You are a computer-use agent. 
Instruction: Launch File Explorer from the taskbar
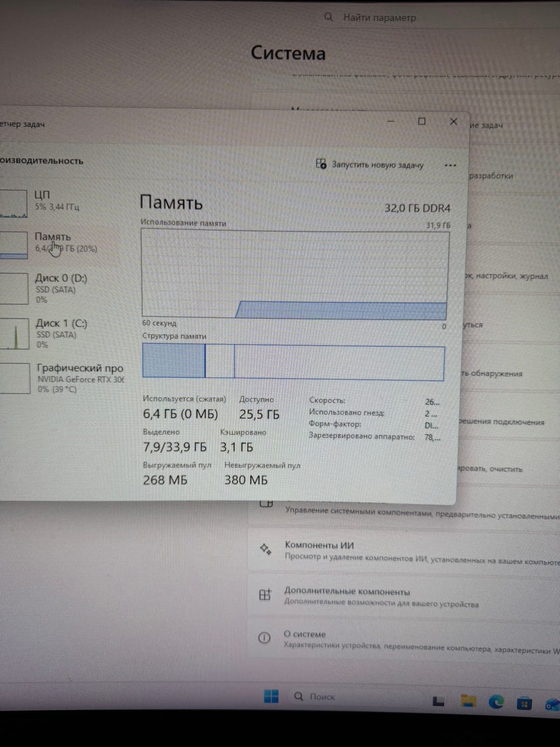click(468, 701)
